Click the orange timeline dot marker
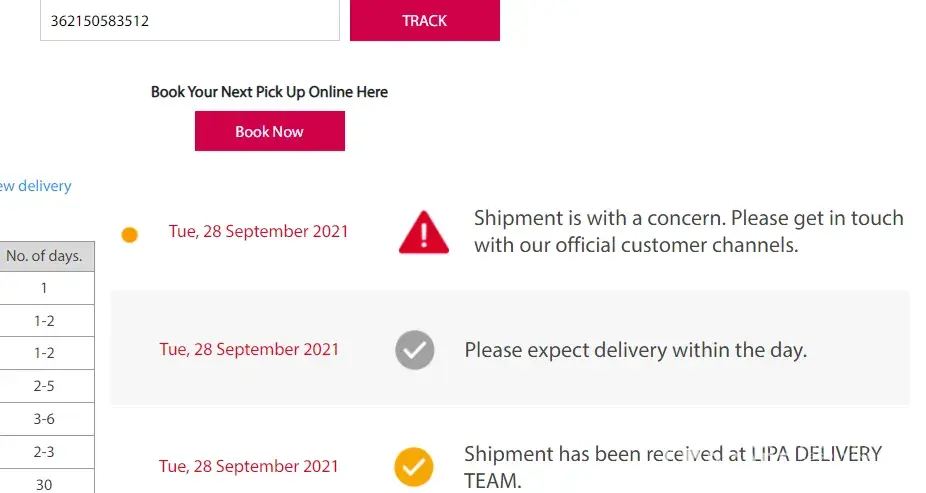 (x=129, y=235)
